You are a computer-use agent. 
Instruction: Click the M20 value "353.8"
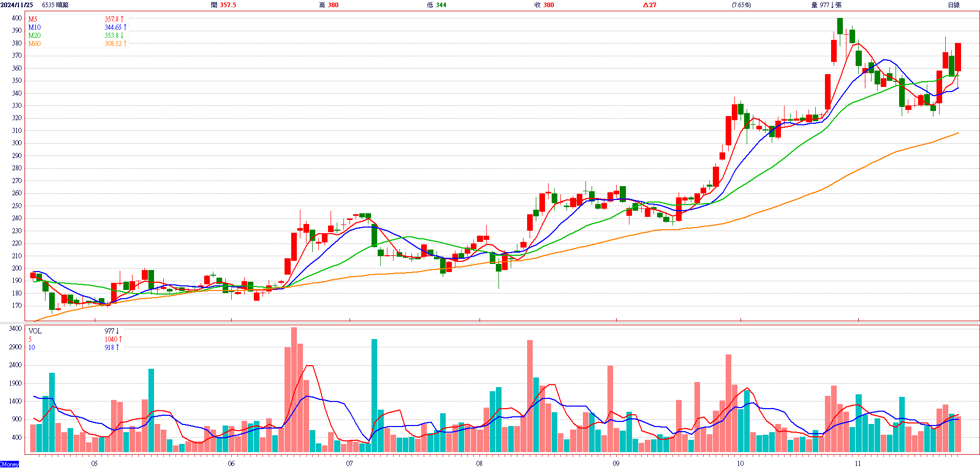point(112,35)
